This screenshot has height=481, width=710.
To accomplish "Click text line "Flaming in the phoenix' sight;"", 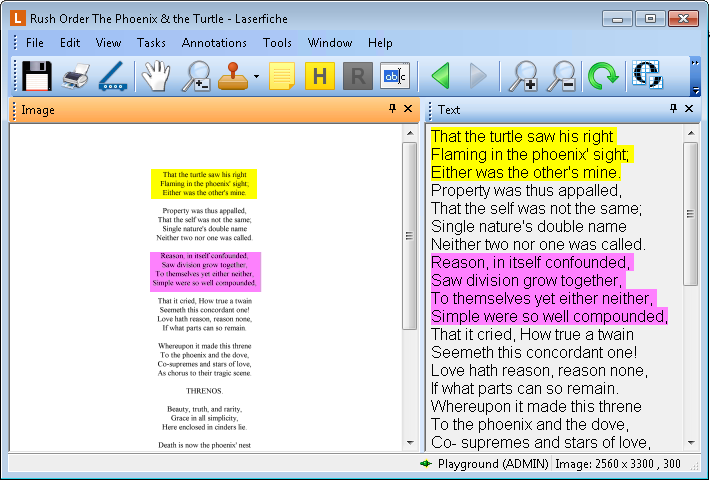I will [530, 154].
